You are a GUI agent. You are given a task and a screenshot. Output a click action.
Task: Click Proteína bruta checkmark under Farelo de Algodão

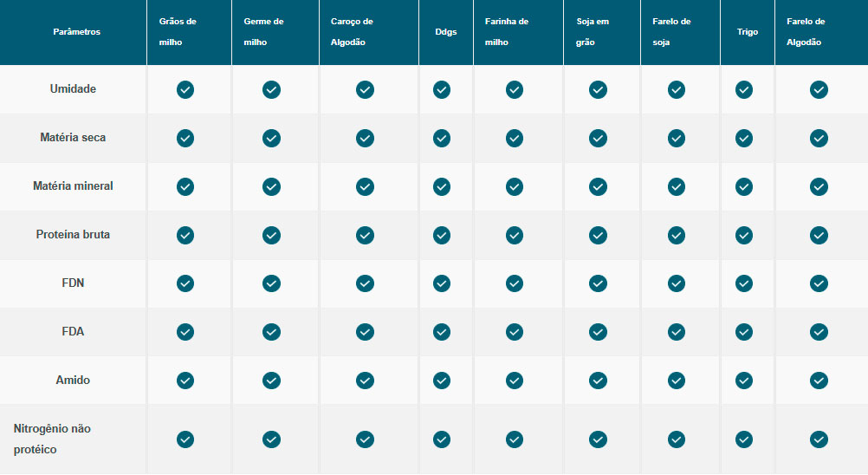[x=819, y=235]
